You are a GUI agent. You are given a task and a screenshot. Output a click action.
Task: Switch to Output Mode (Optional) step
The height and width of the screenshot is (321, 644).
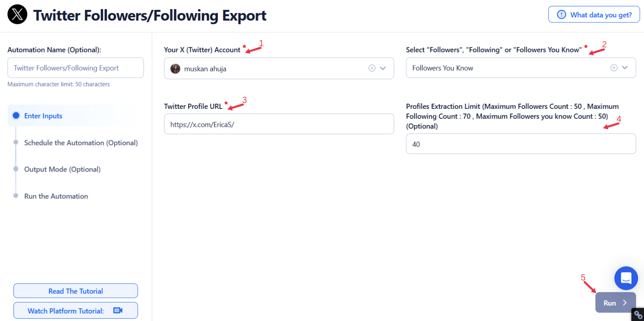coord(62,170)
